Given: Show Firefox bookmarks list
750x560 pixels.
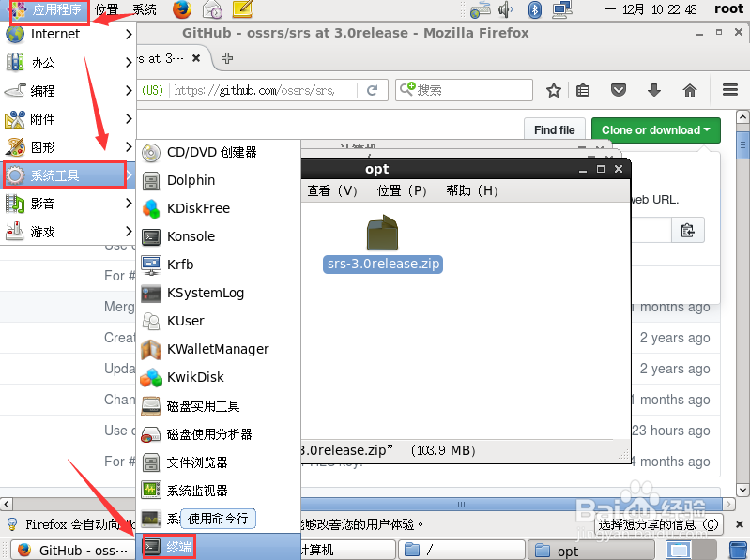Looking at the screenshot, I should pyautogui.click(x=583, y=90).
